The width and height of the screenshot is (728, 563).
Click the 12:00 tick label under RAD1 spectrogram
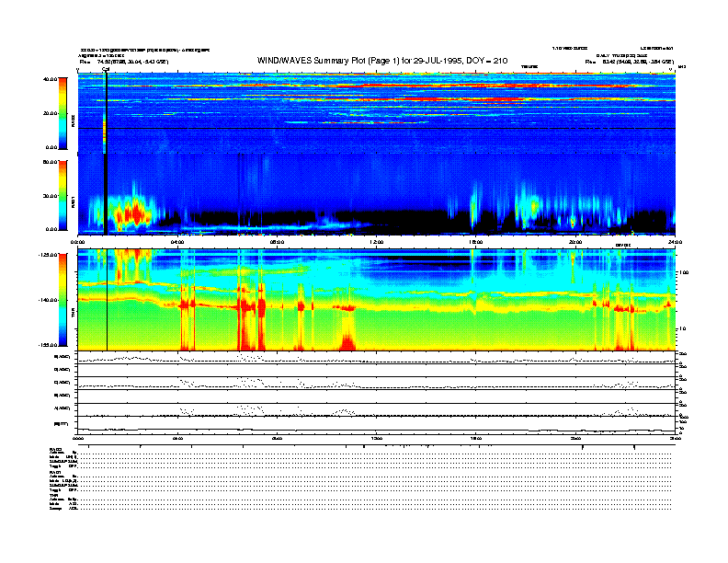click(x=377, y=242)
